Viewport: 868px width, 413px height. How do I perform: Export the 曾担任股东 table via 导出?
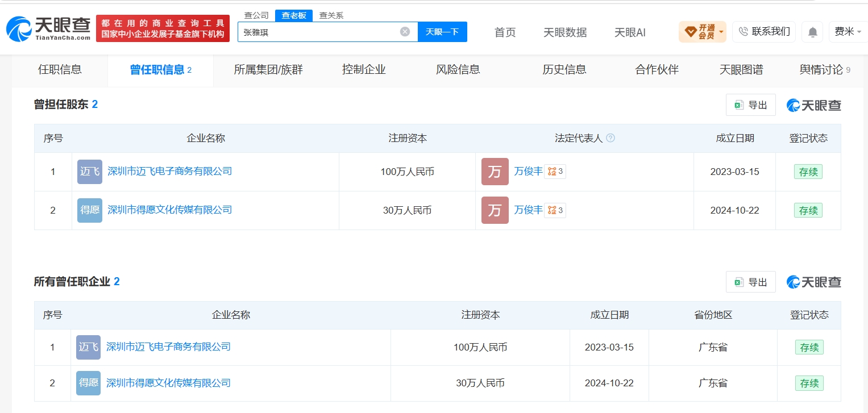point(750,105)
